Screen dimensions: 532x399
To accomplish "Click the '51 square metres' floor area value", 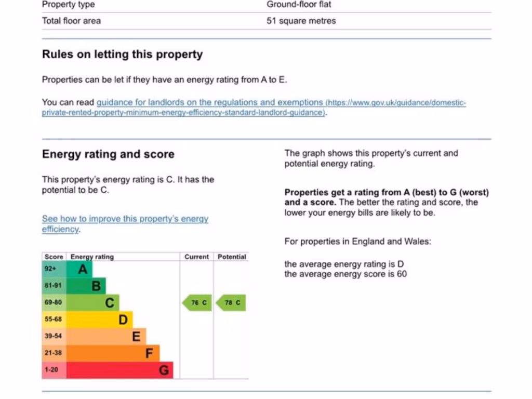I will point(301,21).
